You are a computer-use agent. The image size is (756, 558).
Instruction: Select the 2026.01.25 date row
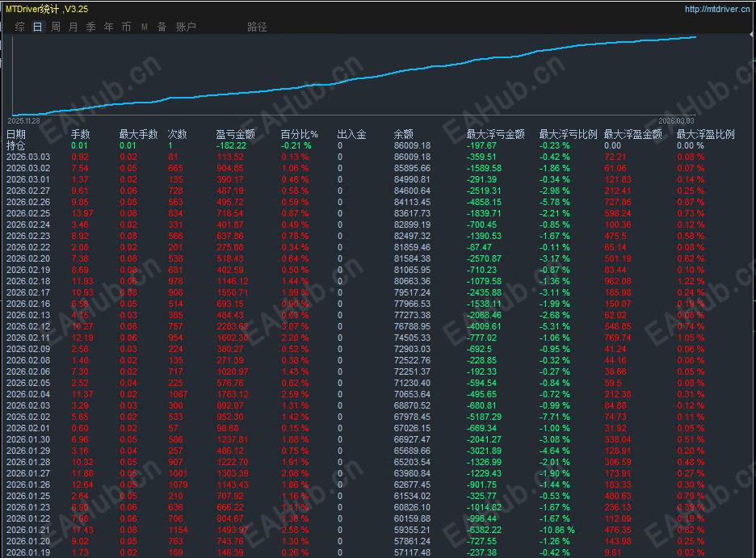(x=28, y=497)
